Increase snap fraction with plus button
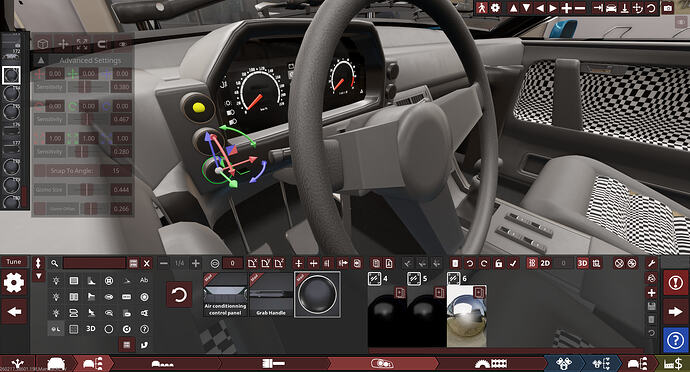 point(196,263)
